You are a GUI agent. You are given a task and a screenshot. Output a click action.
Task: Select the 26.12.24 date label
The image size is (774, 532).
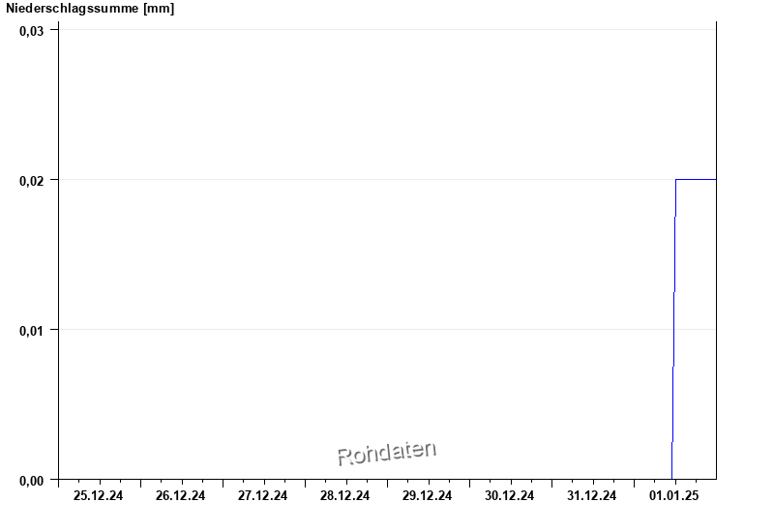[181, 496]
